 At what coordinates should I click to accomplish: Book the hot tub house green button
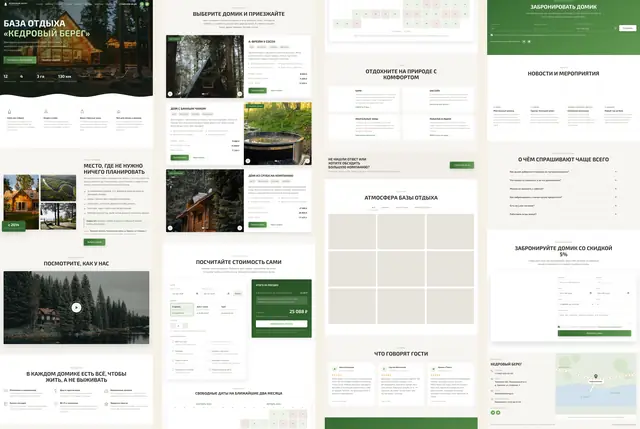pos(180,157)
